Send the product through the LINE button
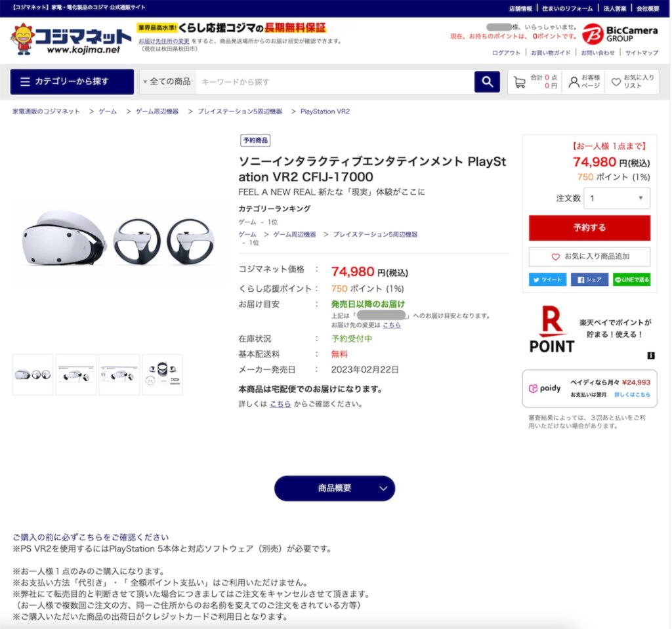The image size is (672, 629). [x=632, y=279]
